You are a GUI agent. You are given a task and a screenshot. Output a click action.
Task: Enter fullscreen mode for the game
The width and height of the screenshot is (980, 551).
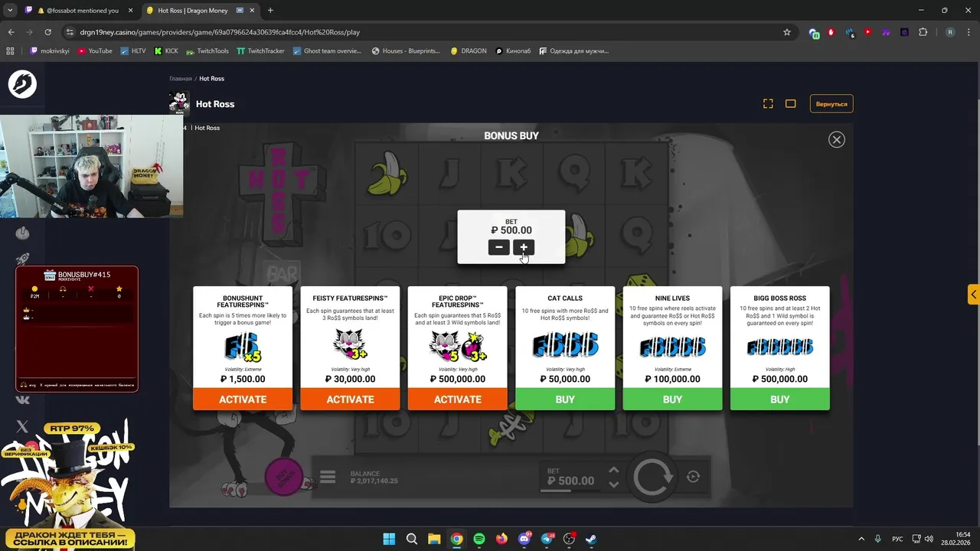tap(768, 104)
